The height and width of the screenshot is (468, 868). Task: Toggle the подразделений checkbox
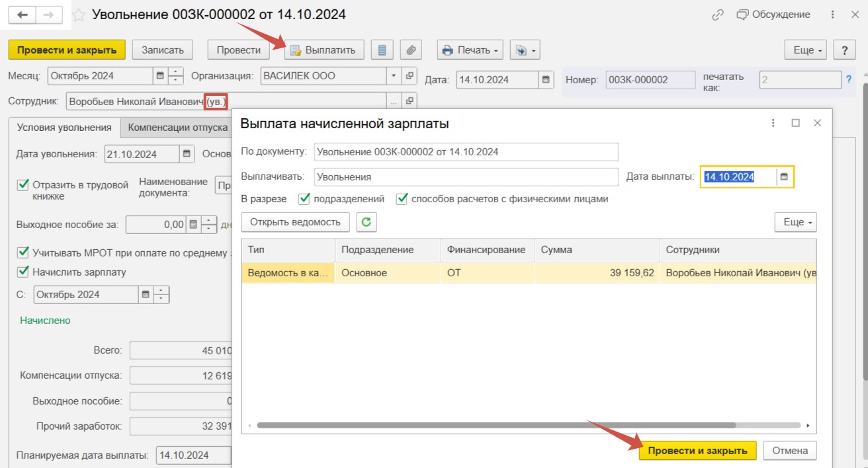pos(304,198)
